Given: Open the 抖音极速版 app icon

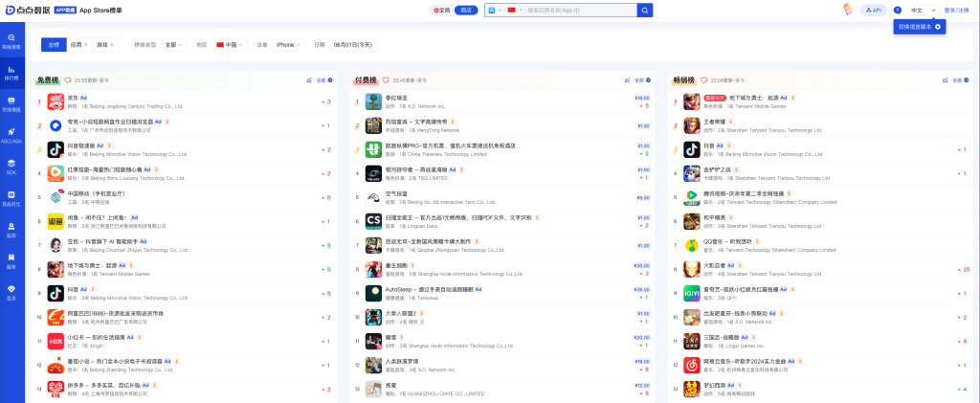Looking at the screenshot, I should click(x=56, y=149).
